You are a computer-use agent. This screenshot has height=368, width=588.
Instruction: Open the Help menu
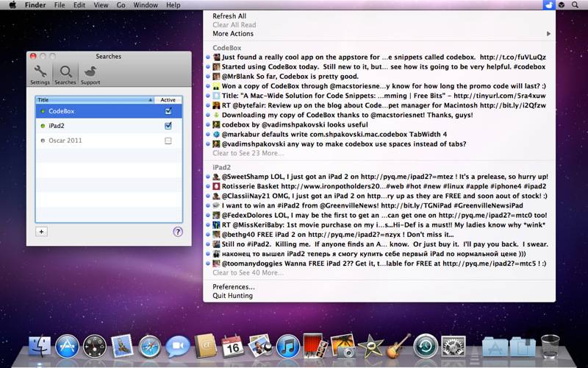[x=173, y=5]
